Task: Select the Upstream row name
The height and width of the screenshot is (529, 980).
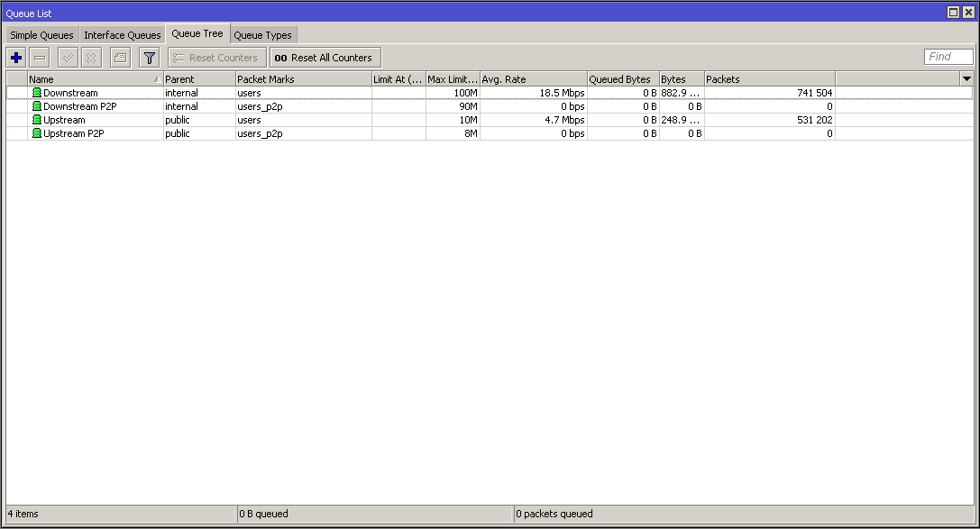Action: 64,120
